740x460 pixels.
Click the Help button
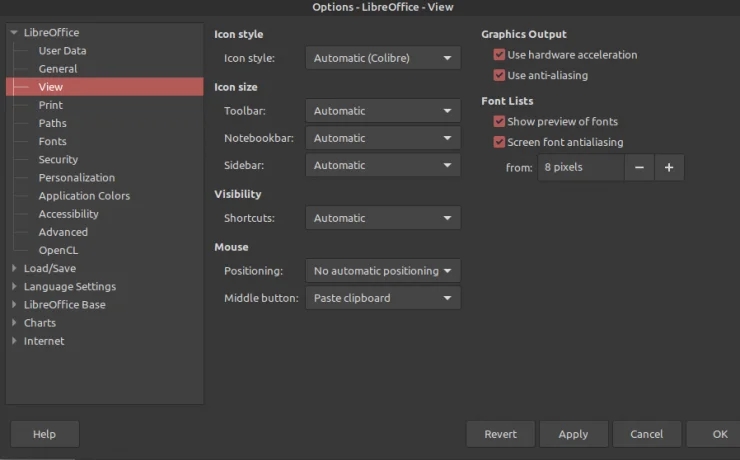[x=44, y=434]
